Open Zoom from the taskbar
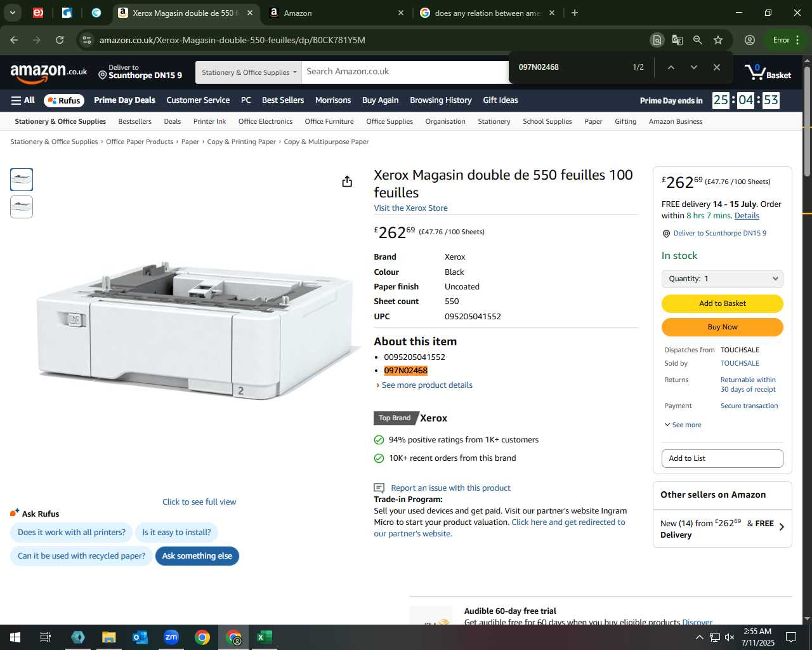 [x=171, y=637]
